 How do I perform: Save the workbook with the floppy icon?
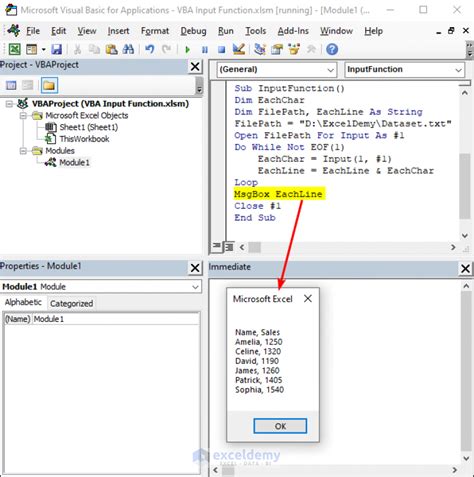coord(56,49)
